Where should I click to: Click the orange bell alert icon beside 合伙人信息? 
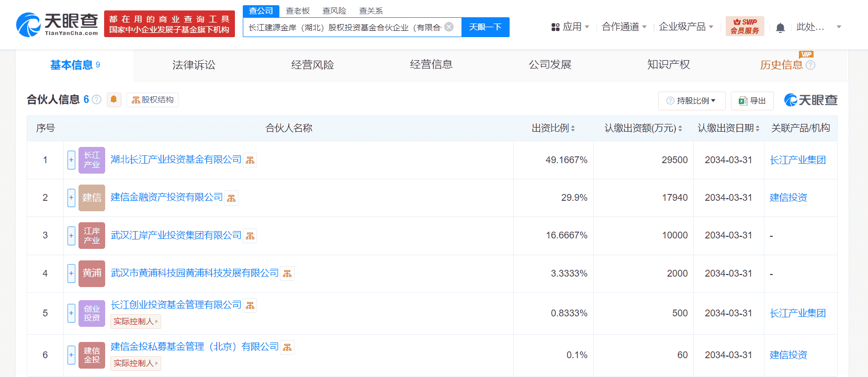tap(114, 99)
